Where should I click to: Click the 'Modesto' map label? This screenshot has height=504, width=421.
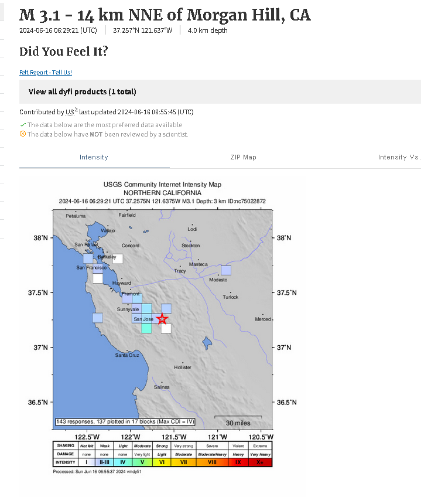pyautogui.click(x=218, y=280)
